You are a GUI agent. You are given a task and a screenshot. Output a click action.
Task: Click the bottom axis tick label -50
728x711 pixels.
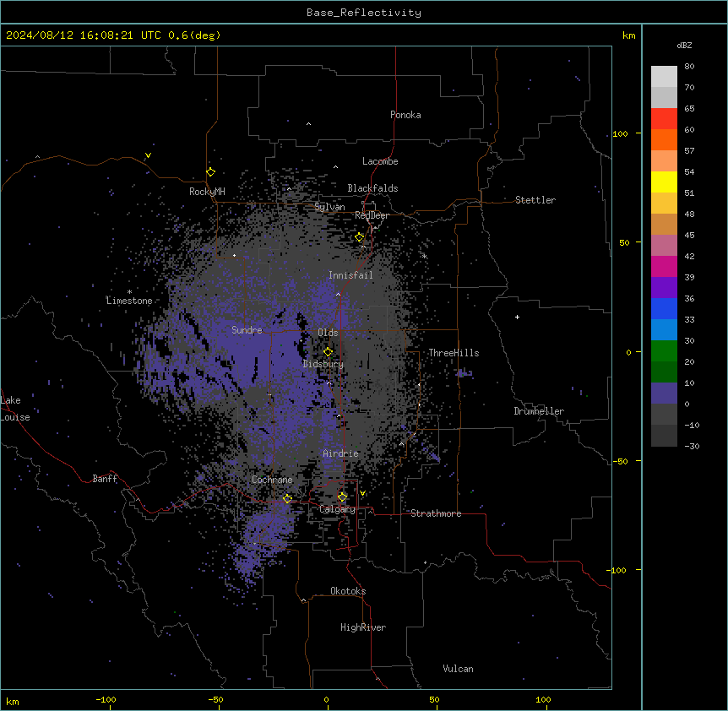coord(215,699)
